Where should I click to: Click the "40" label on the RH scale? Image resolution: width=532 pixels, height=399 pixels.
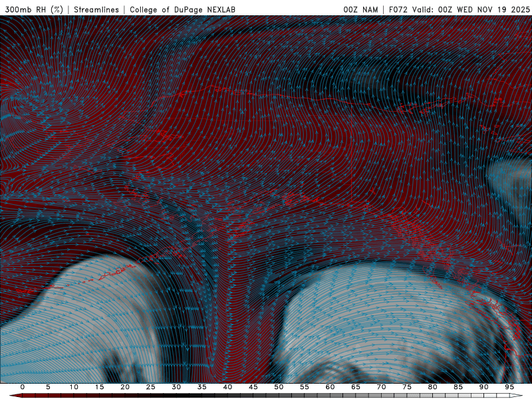[227, 387]
